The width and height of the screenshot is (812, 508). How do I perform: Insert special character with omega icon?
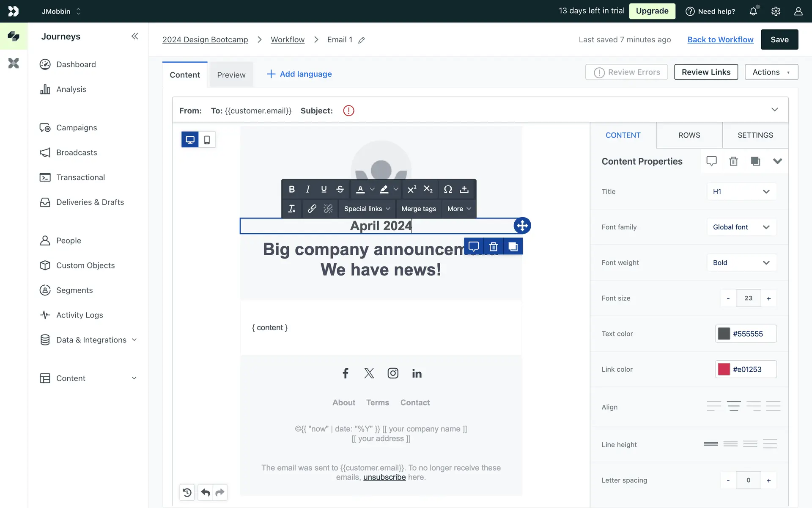[x=448, y=189]
